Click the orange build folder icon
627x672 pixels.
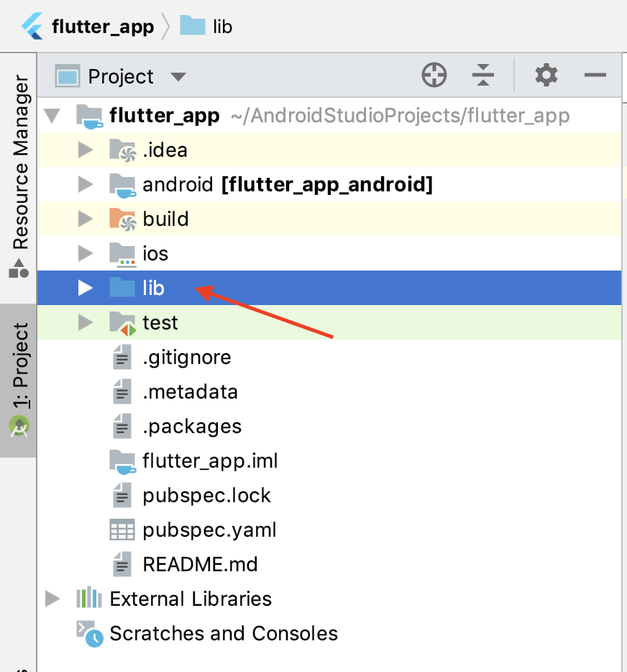coord(123,219)
